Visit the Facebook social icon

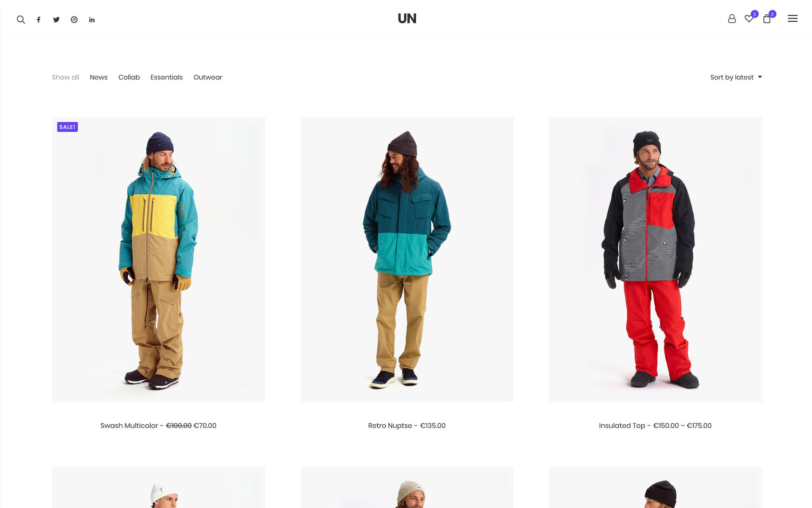[x=38, y=19]
